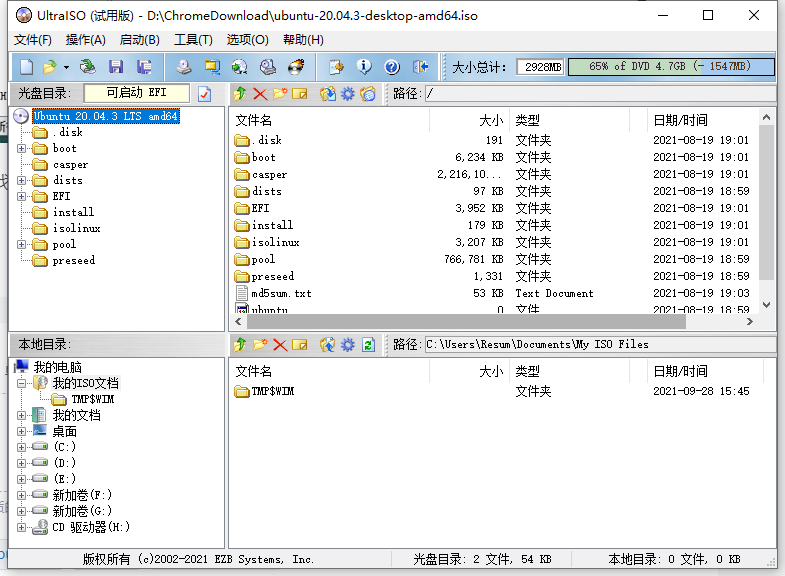
Task: Click the Add to disc icon in local toolbar
Action: 328,344
